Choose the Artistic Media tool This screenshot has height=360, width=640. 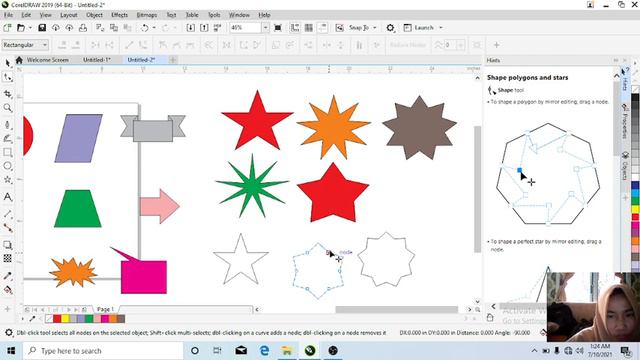8,138
